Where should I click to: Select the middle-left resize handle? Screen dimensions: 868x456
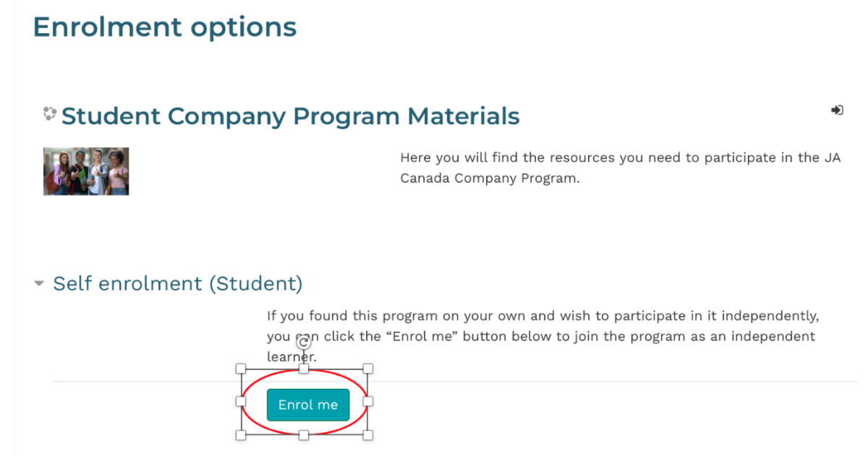[x=242, y=401]
